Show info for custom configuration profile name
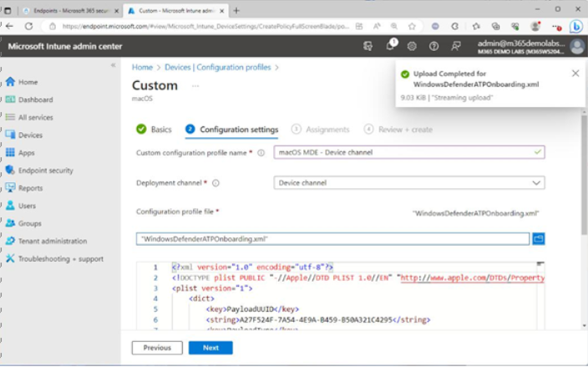Image resolution: width=588 pixels, height=367 pixels. point(261,153)
